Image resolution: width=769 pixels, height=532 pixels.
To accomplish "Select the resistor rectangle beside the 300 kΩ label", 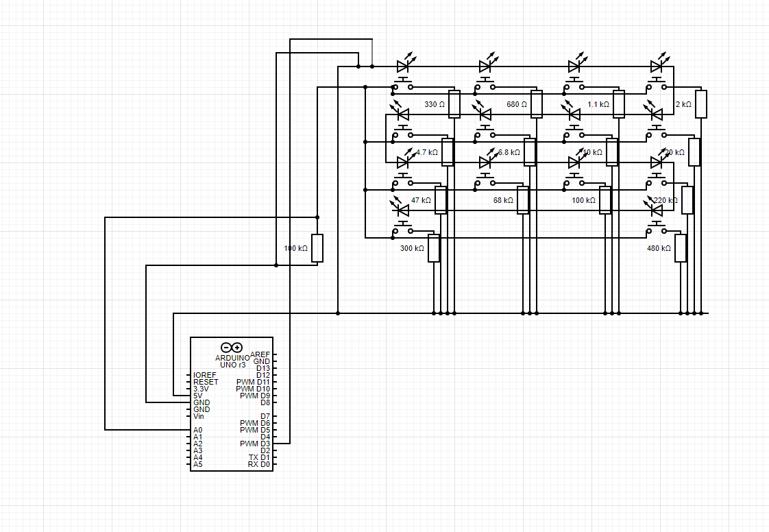I will pos(434,248).
